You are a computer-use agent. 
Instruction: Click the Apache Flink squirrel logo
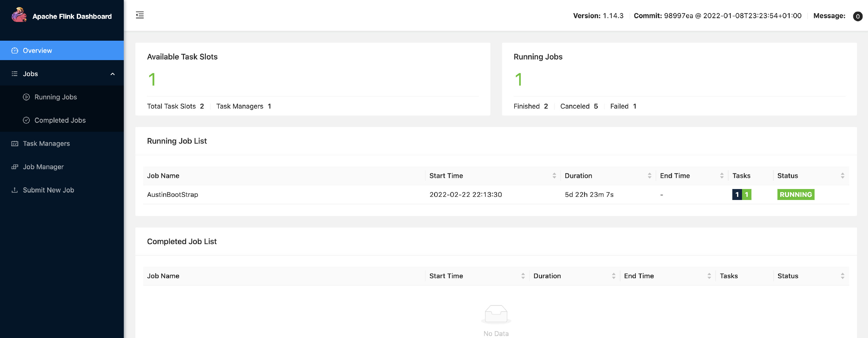19,15
